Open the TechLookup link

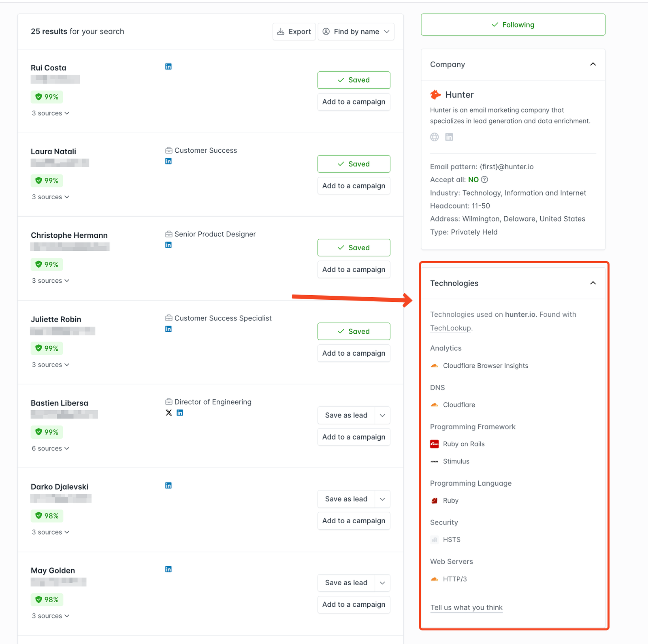[450, 328]
